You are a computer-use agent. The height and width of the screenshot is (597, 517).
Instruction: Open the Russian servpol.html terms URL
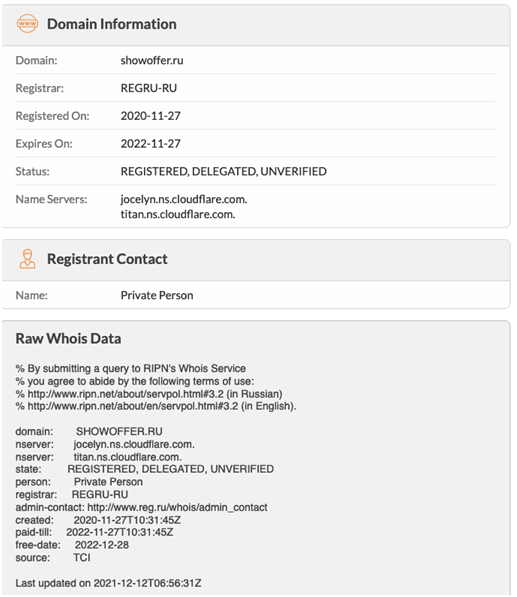click(x=126, y=394)
